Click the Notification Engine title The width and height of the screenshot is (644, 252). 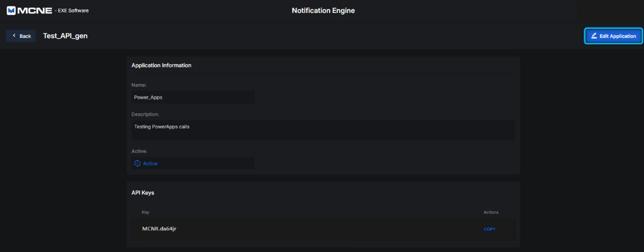point(323,11)
